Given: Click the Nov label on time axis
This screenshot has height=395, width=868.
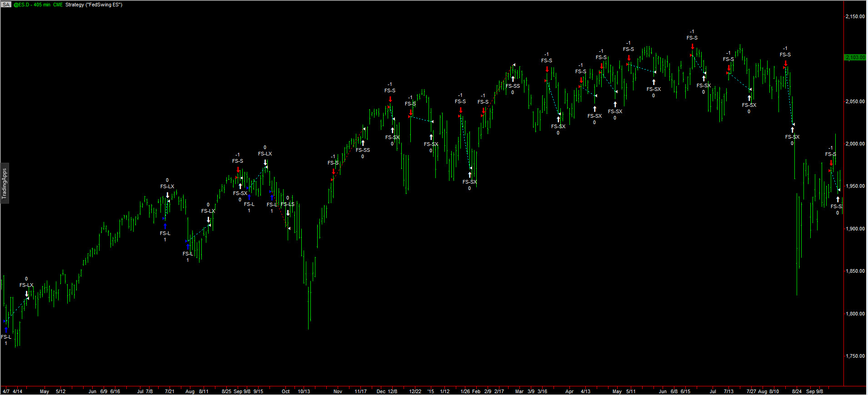Looking at the screenshot, I should tap(338, 391).
